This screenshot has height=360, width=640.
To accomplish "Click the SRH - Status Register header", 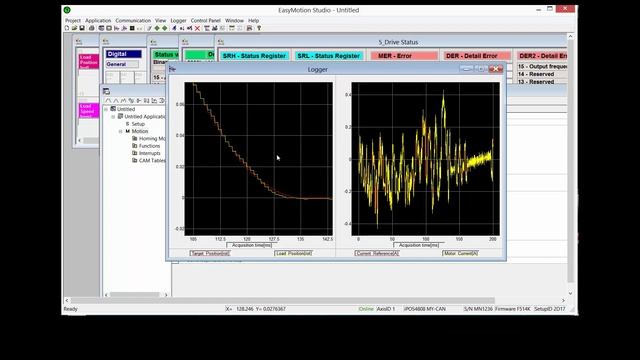I will (254, 56).
